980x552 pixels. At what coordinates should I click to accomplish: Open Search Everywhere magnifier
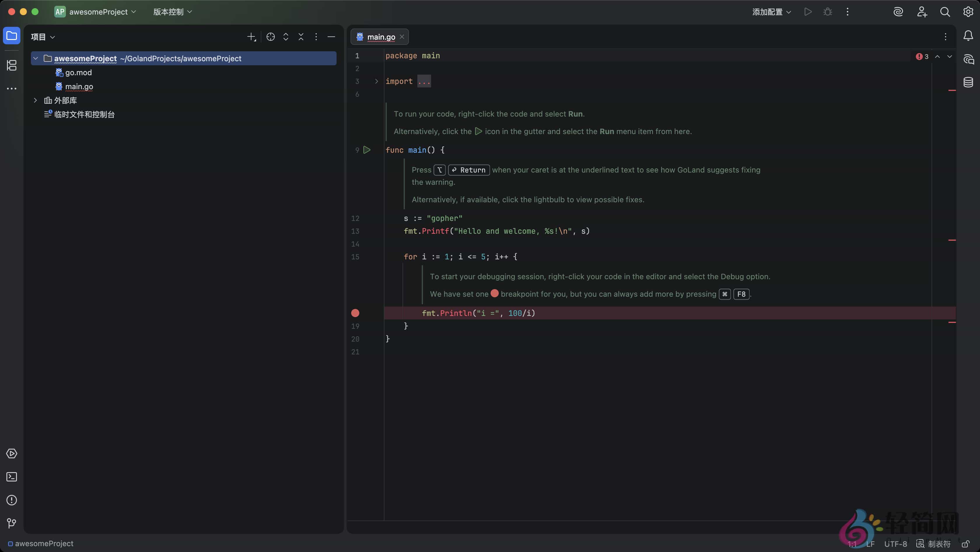[945, 12]
